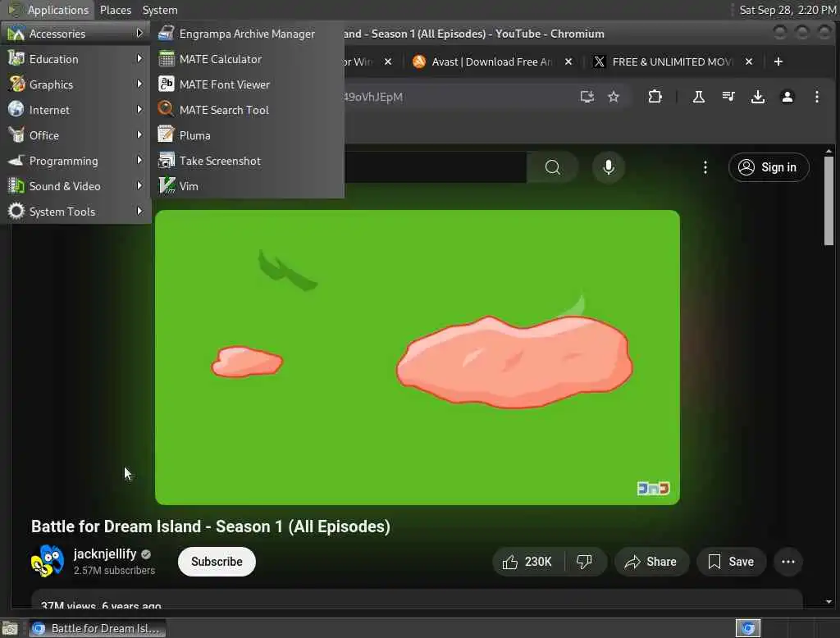Screen dimensions: 840x638
Task: Click the page vertical scrollbar
Action: [x=829, y=201]
